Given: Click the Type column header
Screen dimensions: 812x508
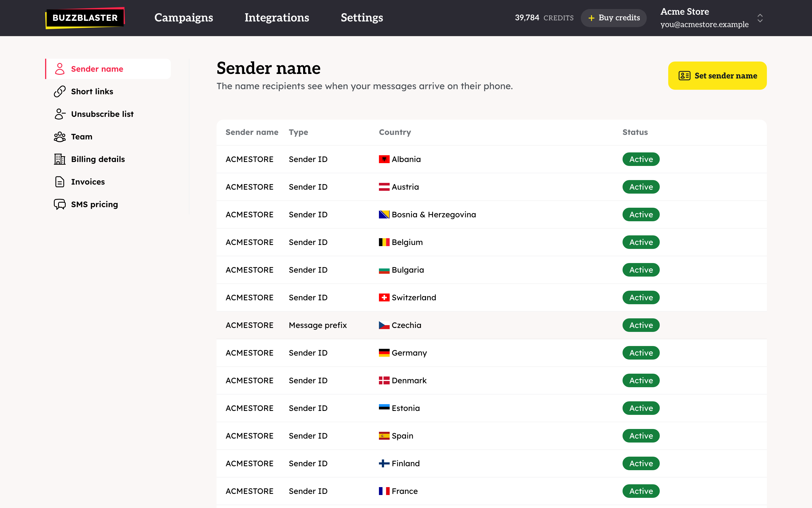Looking at the screenshot, I should [x=298, y=132].
